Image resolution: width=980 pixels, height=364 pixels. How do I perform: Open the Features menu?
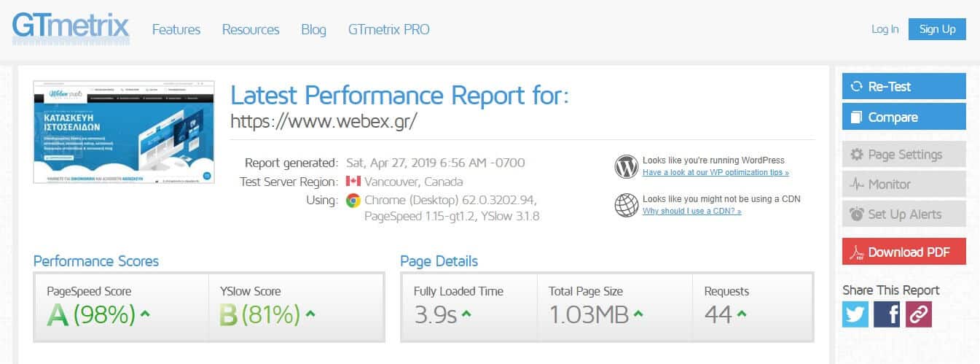pyautogui.click(x=176, y=30)
